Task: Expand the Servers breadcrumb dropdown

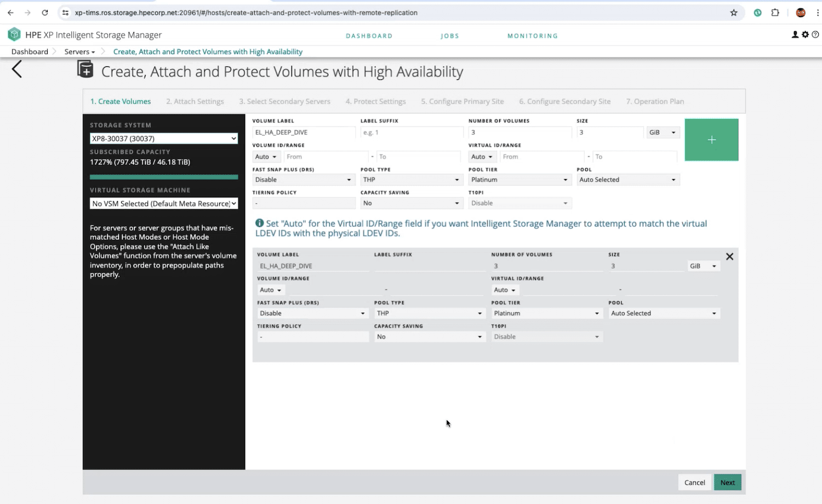Action: point(79,51)
